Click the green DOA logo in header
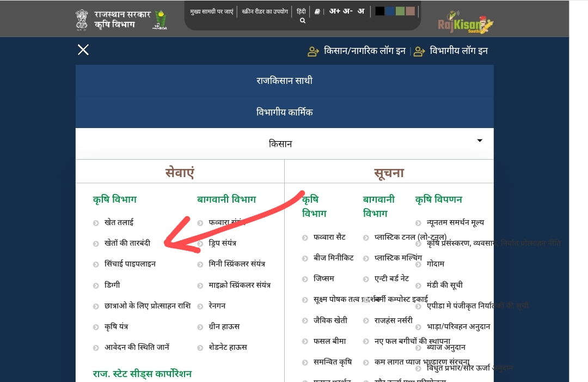Image resolution: width=588 pixels, height=382 pixels. [x=160, y=20]
